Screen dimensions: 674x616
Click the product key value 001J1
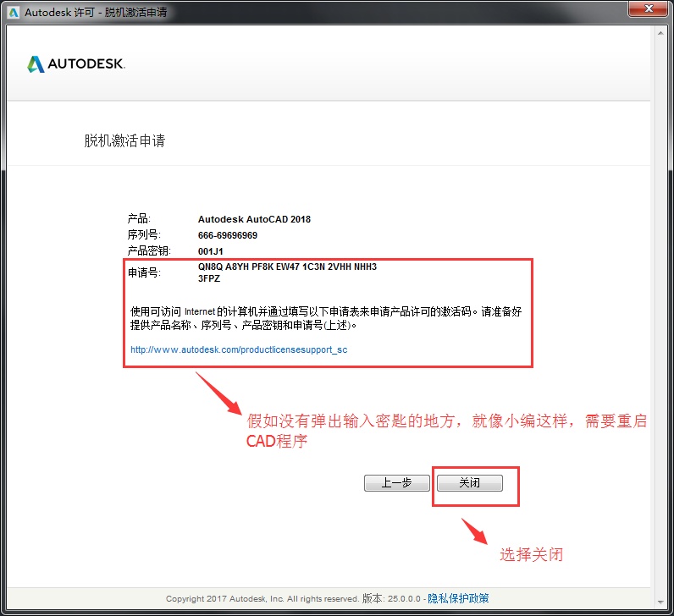pos(210,251)
